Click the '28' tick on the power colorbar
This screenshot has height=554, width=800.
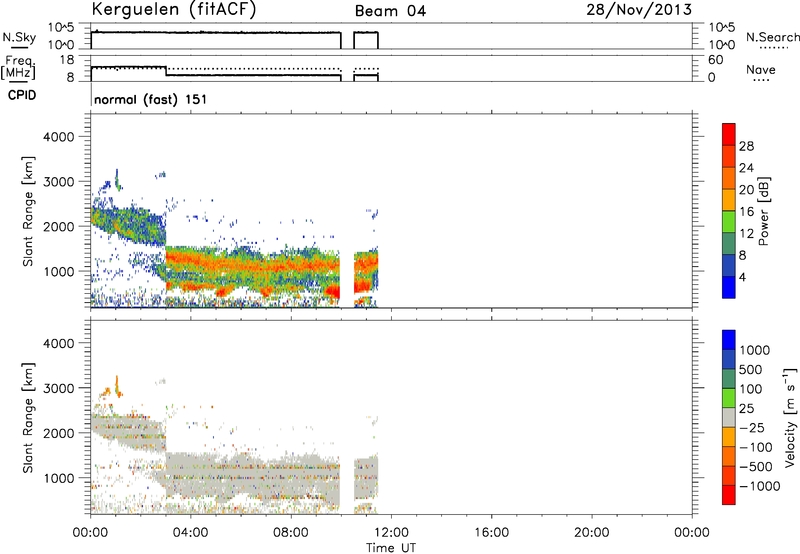746,146
